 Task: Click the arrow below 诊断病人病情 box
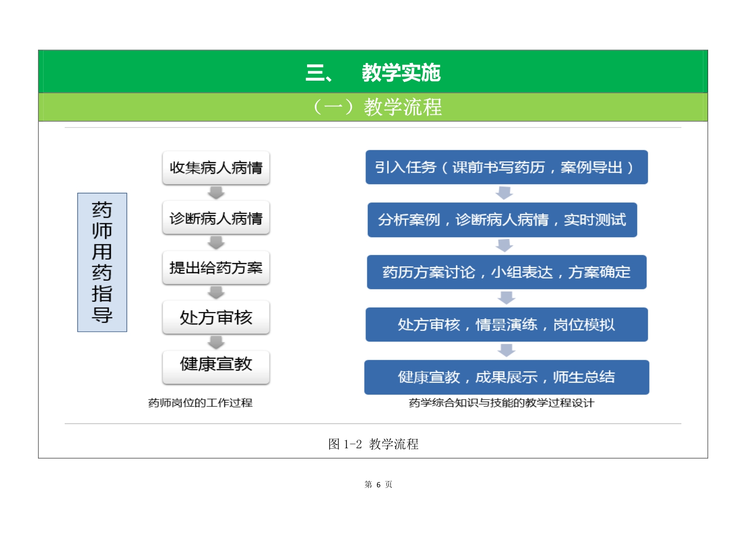(216, 242)
